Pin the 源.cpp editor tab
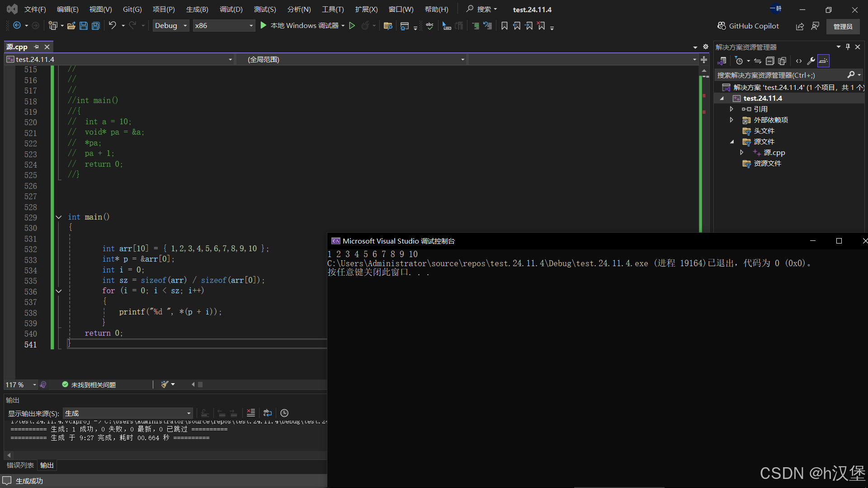The height and width of the screenshot is (488, 868). coord(37,47)
